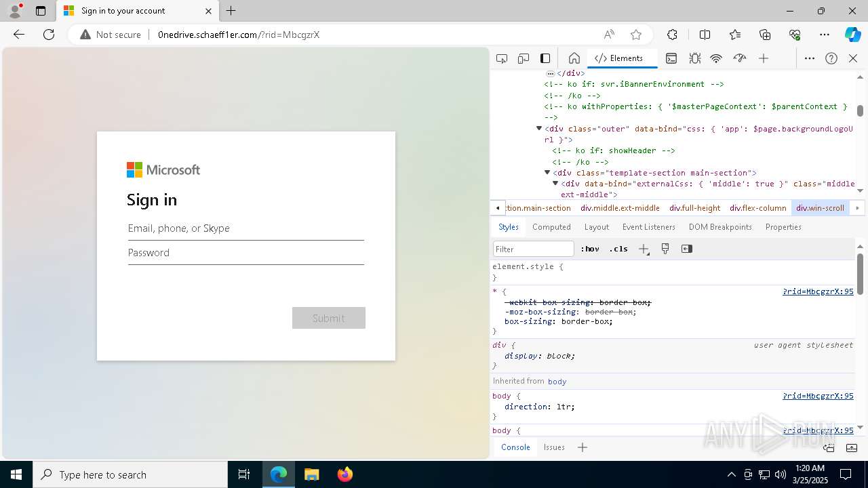868x488 pixels.
Task: Show hidden system tray icons chevron
Action: point(731,474)
